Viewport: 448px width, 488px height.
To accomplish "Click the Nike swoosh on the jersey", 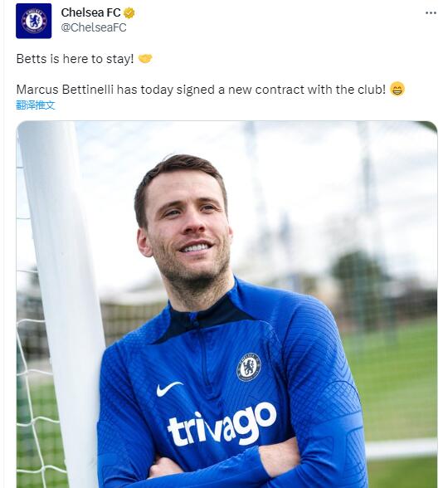I will (168, 388).
